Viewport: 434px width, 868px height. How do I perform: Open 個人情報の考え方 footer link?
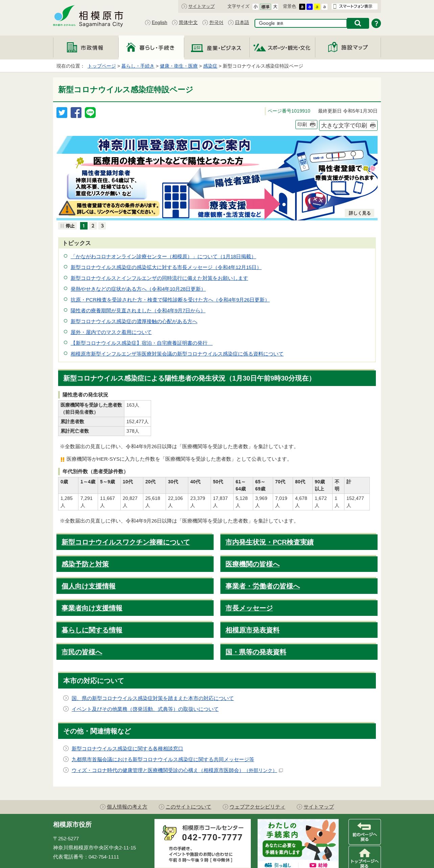[127, 807]
